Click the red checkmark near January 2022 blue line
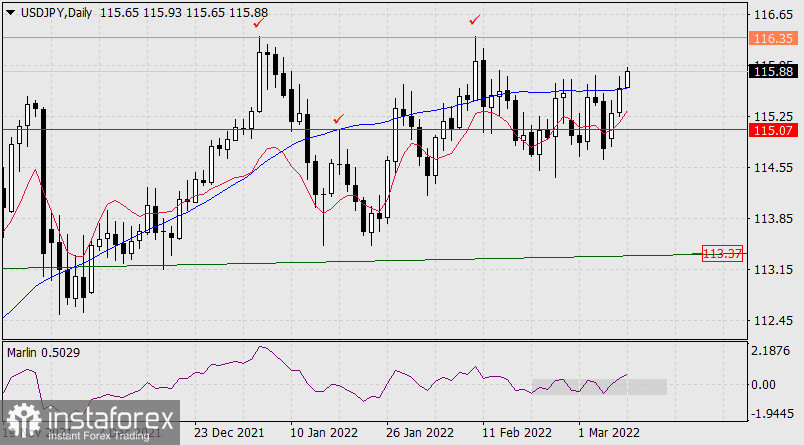804x445 pixels. tap(339, 119)
